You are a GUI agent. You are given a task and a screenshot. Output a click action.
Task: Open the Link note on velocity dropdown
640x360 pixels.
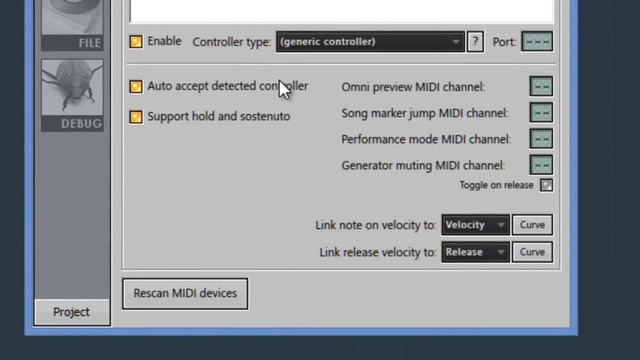point(476,225)
